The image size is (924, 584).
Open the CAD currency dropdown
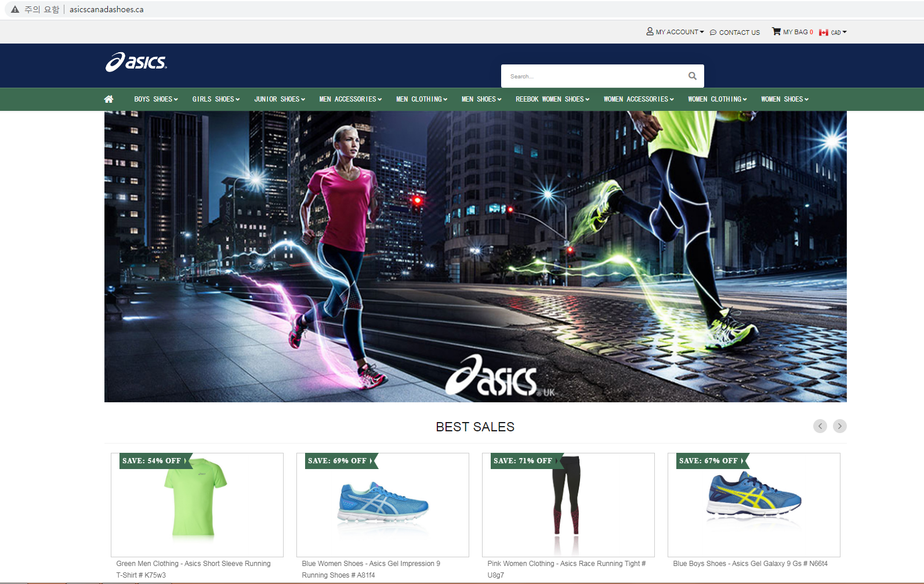[x=839, y=33]
